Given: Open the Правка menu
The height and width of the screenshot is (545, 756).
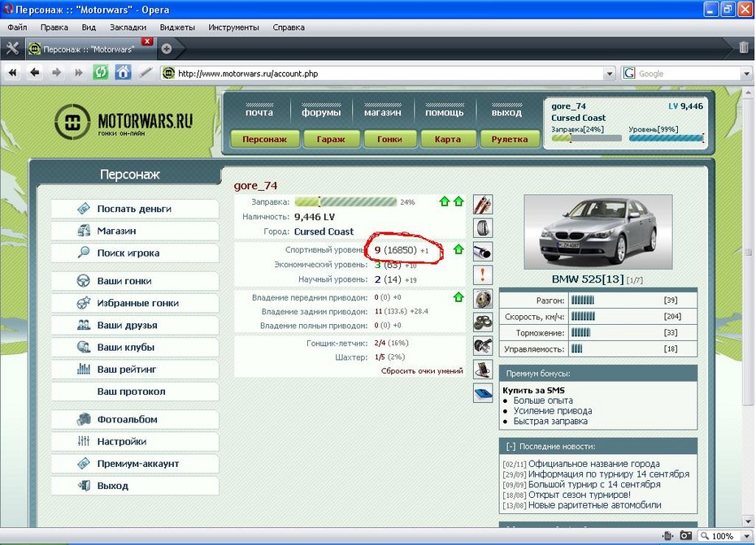Looking at the screenshot, I should (54, 28).
